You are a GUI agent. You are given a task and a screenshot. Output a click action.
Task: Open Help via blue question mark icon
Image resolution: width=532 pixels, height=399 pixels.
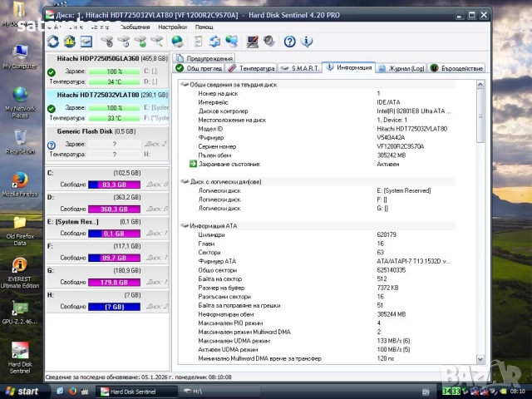coord(289,42)
